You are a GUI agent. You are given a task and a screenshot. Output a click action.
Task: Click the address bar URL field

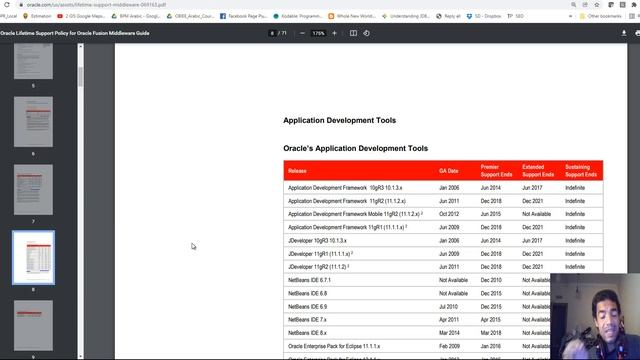point(96,4)
